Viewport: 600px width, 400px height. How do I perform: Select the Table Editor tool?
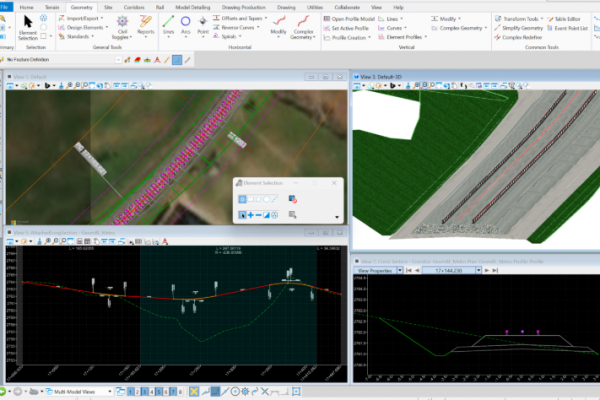567,18
